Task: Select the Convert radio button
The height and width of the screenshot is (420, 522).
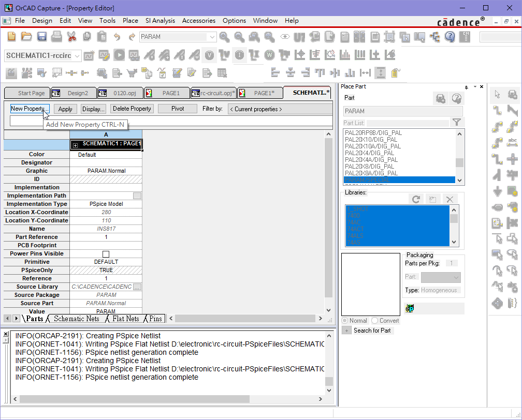Action: [x=375, y=321]
